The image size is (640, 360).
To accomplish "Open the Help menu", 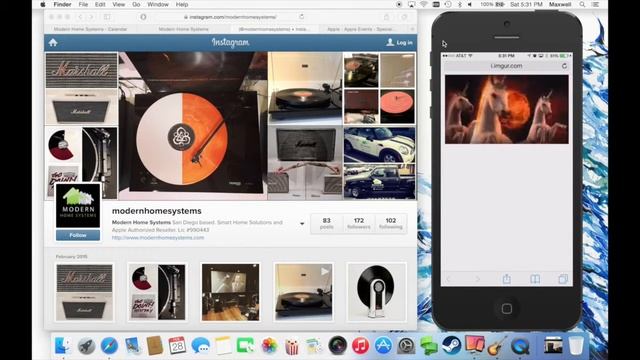I will (x=182, y=4).
